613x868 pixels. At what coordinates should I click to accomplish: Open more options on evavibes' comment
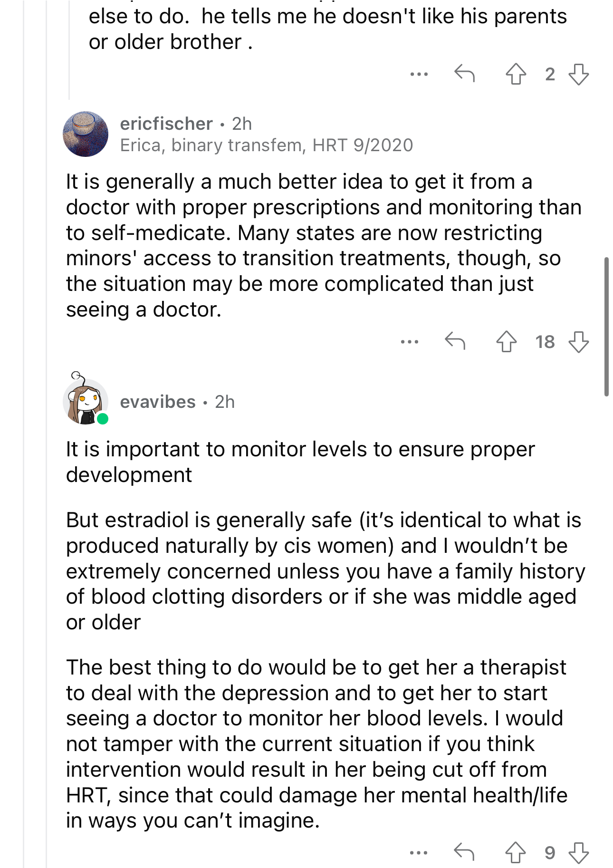(x=419, y=853)
